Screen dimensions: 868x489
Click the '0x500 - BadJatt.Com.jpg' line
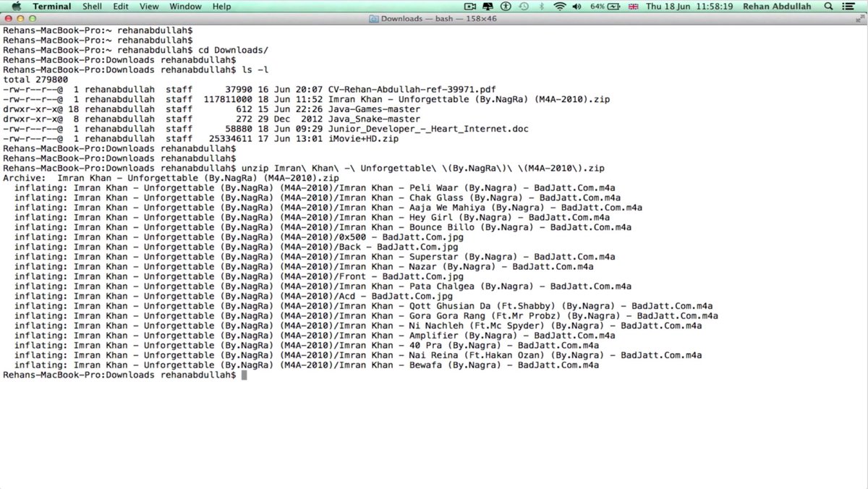point(239,237)
